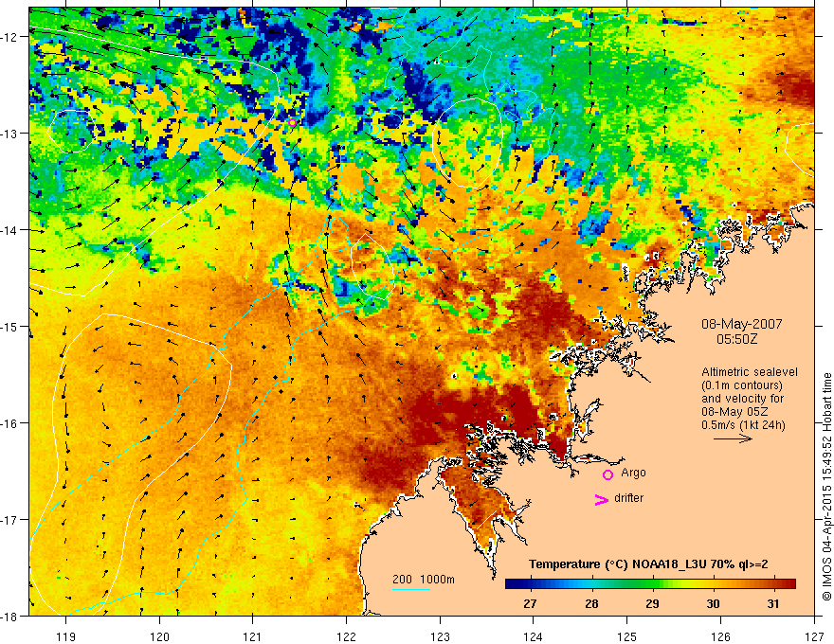Click the '(0.1m contours)' text
This screenshot has height=644, width=834.
742,385
